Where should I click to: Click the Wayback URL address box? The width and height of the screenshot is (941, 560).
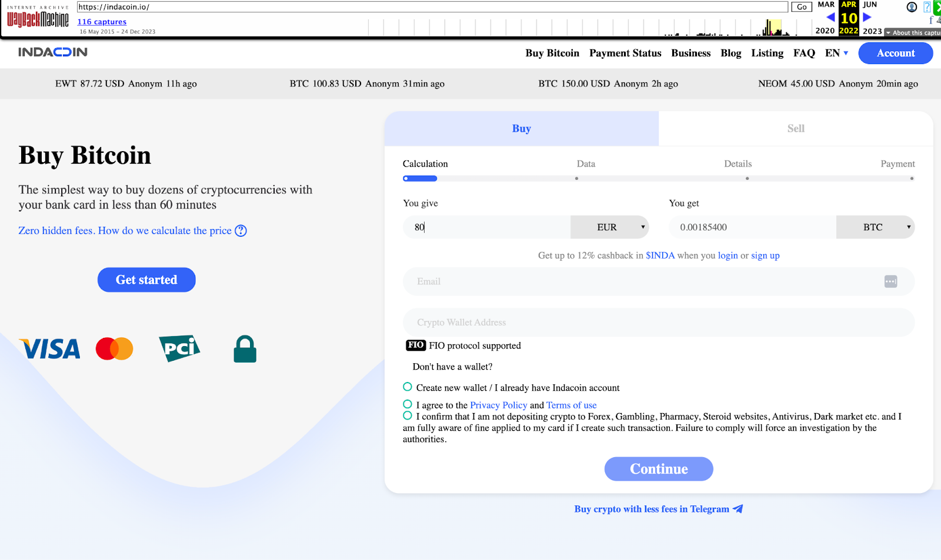[x=432, y=7]
